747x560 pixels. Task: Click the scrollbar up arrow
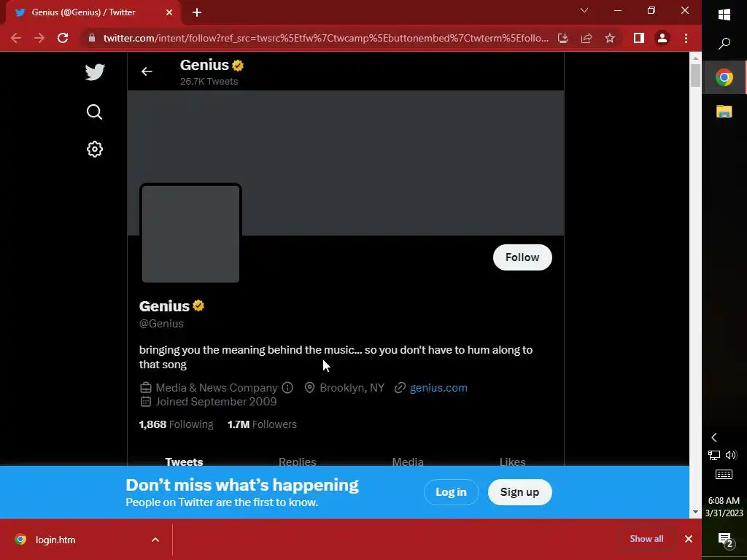[695, 58]
